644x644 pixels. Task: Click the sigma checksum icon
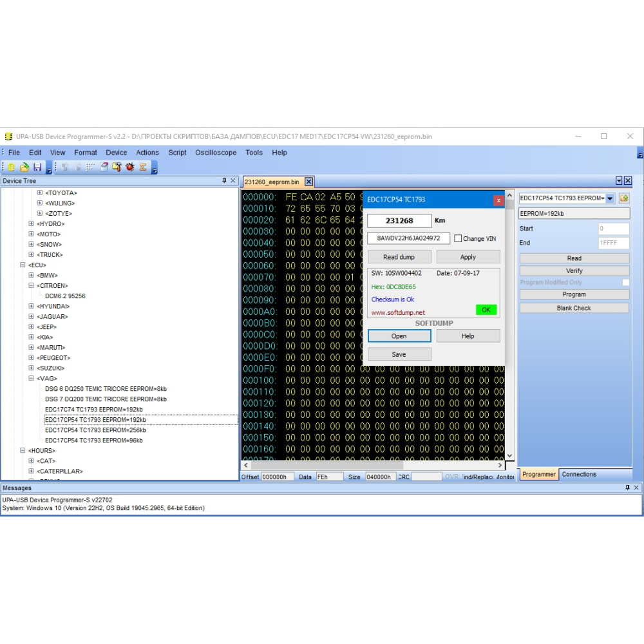tap(143, 167)
